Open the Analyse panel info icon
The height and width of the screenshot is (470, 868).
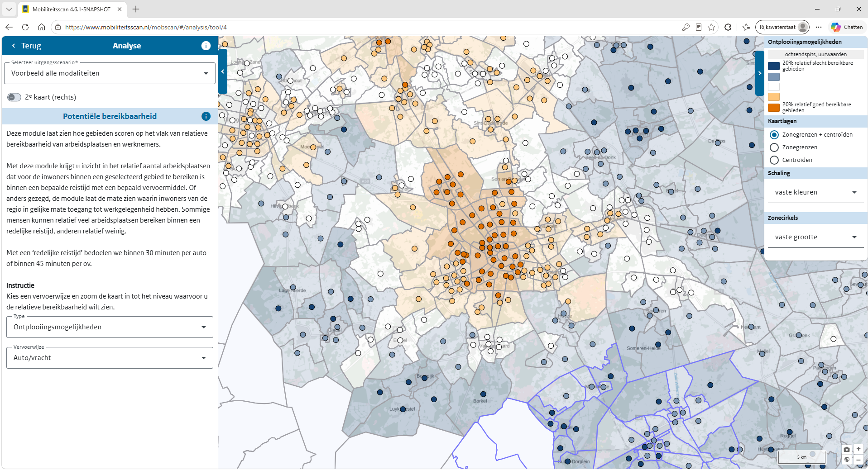[x=206, y=46]
